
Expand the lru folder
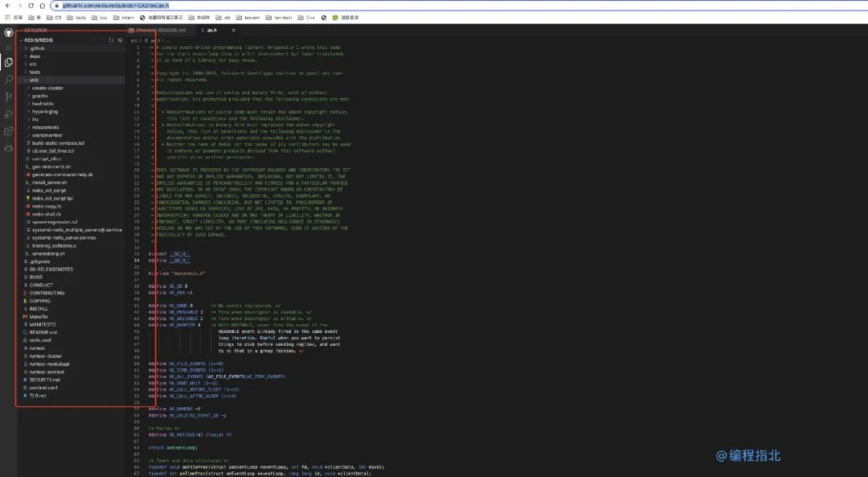coord(72,119)
